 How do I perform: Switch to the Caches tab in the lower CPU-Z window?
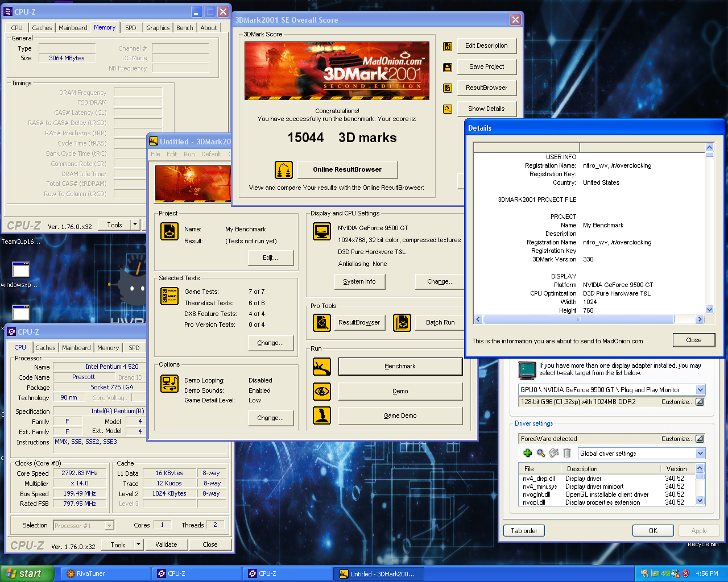(x=45, y=348)
